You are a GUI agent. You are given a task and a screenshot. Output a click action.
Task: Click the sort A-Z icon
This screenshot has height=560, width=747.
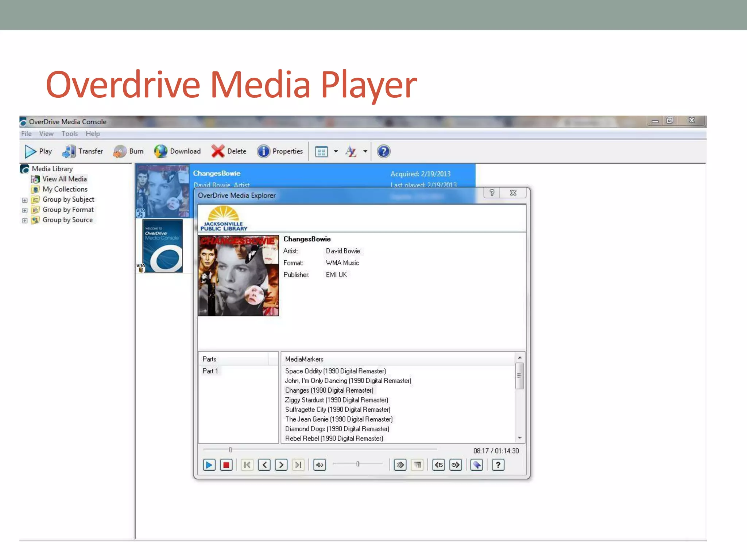(351, 151)
